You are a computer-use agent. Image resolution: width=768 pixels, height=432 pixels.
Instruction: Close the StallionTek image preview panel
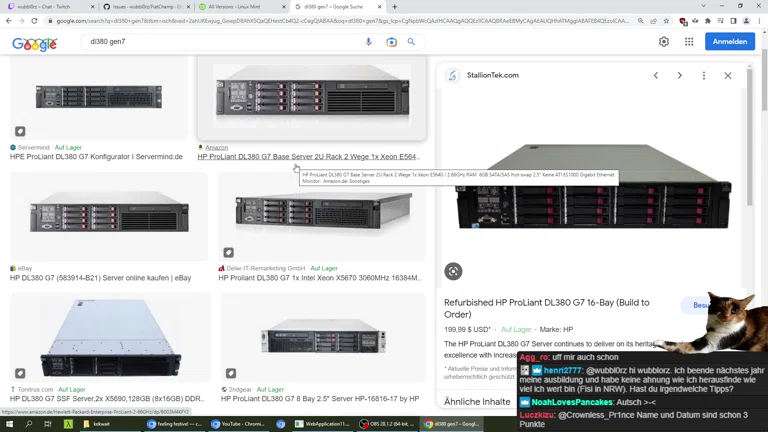tap(728, 75)
